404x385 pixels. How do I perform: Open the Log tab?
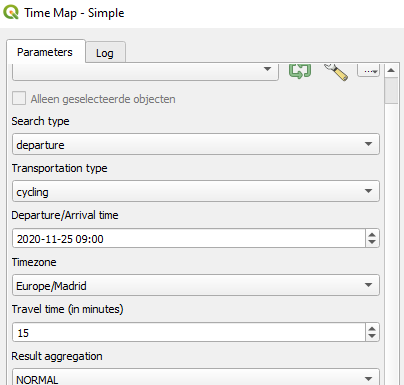click(x=105, y=53)
